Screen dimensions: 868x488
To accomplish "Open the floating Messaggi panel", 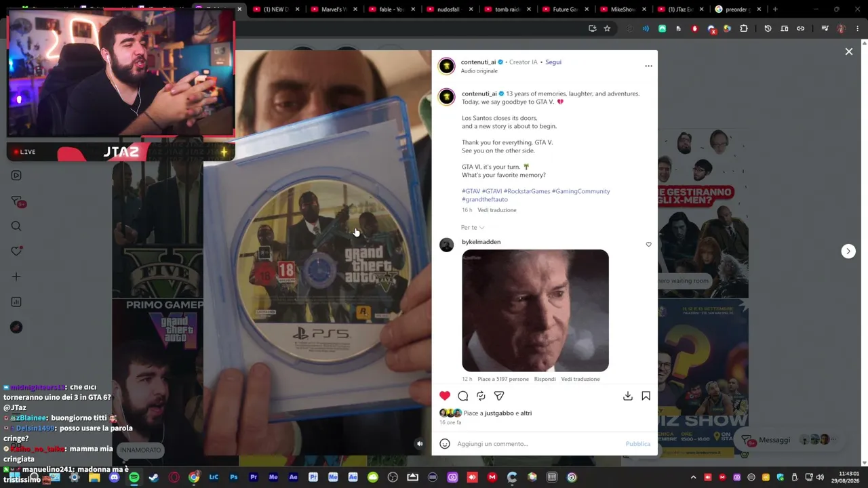I will [x=787, y=440].
